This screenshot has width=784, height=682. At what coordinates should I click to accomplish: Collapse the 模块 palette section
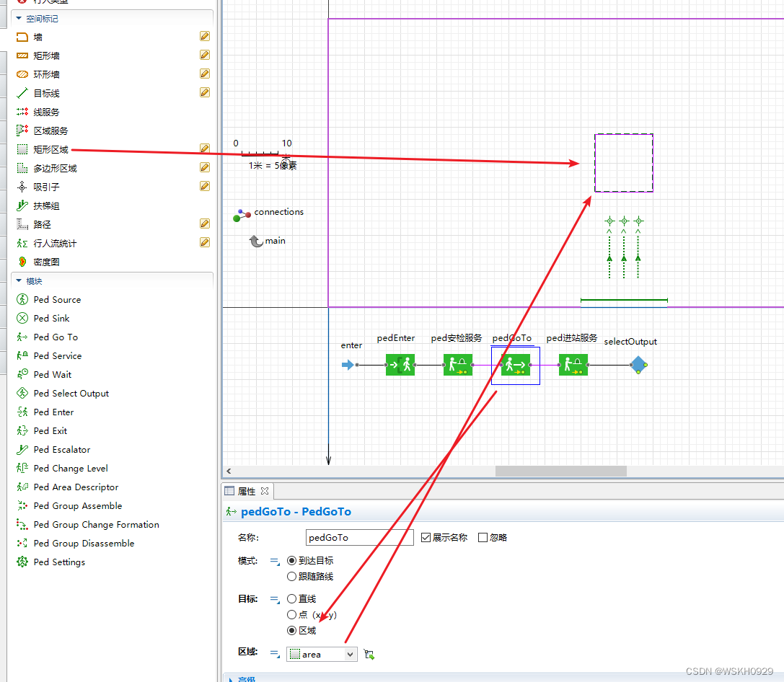pyautogui.click(x=19, y=280)
